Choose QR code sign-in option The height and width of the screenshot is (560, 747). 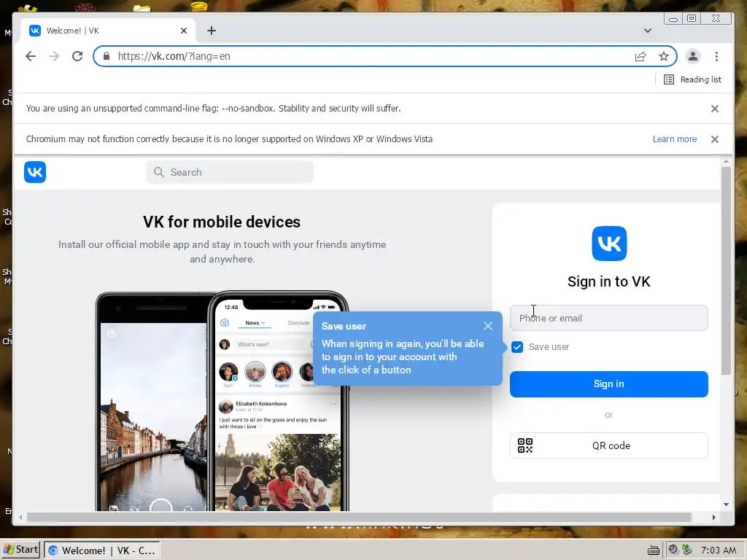pyautogui.click(x=609, y=446)
